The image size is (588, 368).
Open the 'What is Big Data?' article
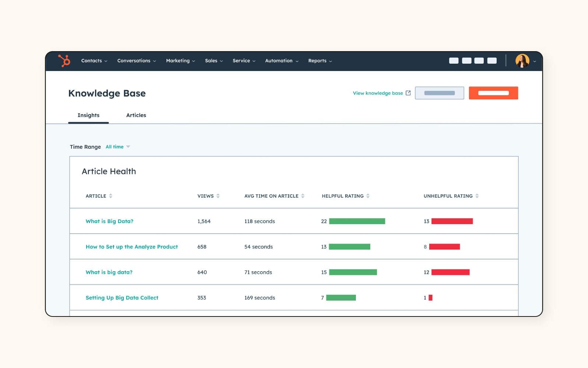pyautogui.click(x=109, y=221)
